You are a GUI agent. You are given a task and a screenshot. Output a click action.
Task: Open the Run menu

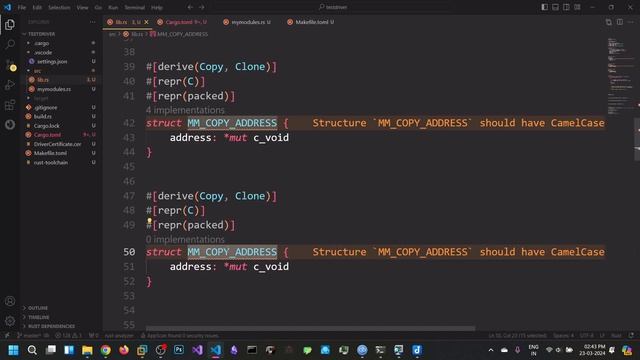pos(113,7)
